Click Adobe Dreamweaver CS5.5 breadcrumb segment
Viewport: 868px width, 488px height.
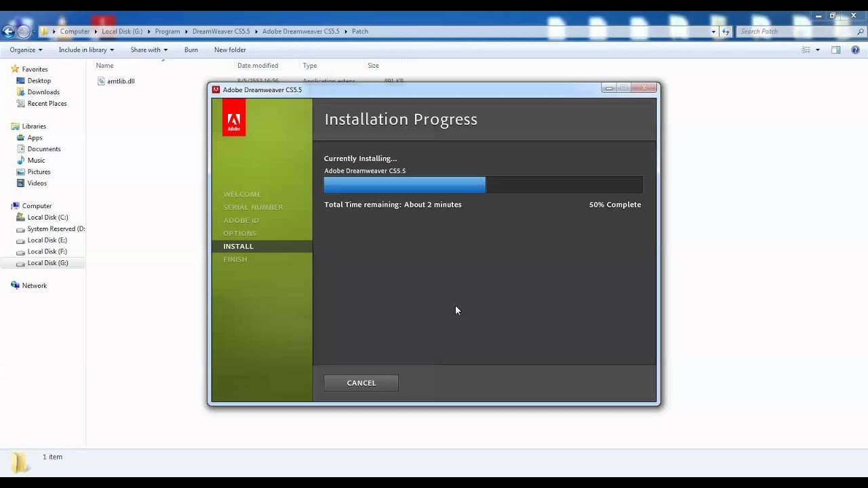301,31
